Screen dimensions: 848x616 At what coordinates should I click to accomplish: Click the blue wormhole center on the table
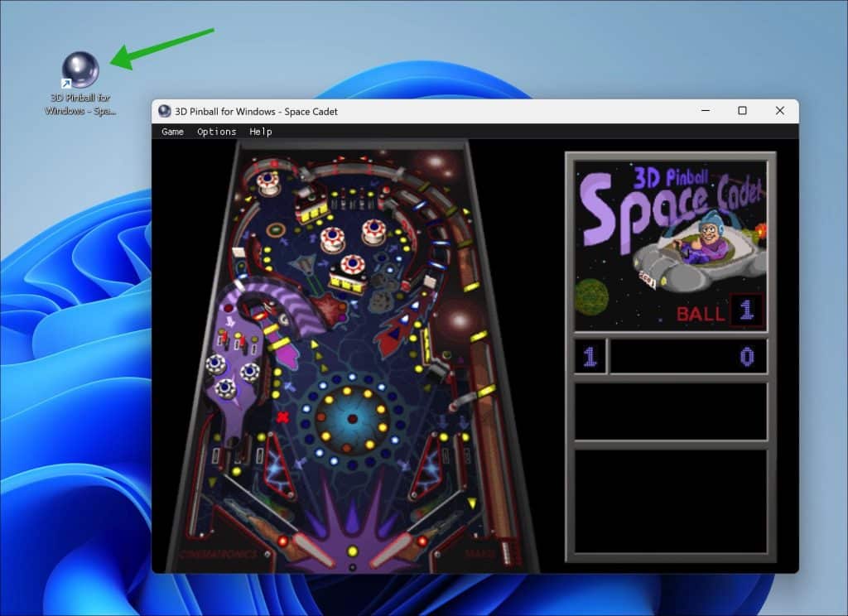pos(351,419)
